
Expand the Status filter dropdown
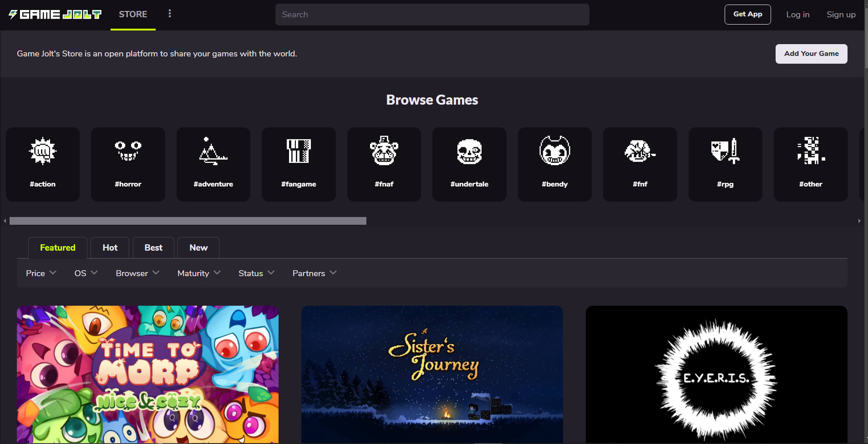(257, 273)
